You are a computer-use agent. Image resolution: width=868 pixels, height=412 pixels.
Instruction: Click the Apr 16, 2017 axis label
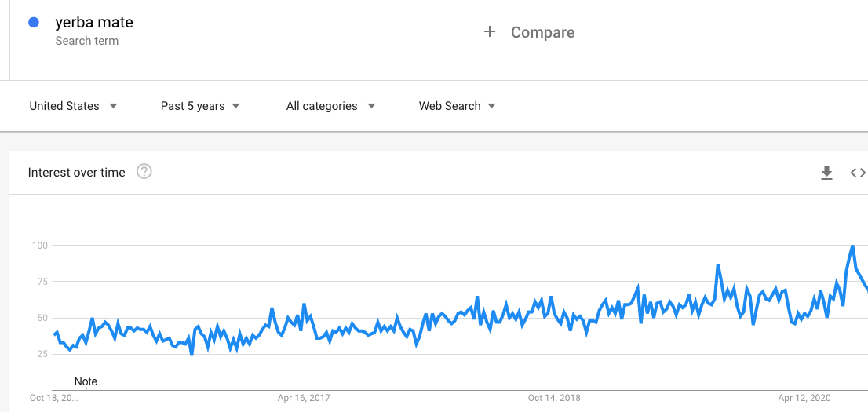304,398
